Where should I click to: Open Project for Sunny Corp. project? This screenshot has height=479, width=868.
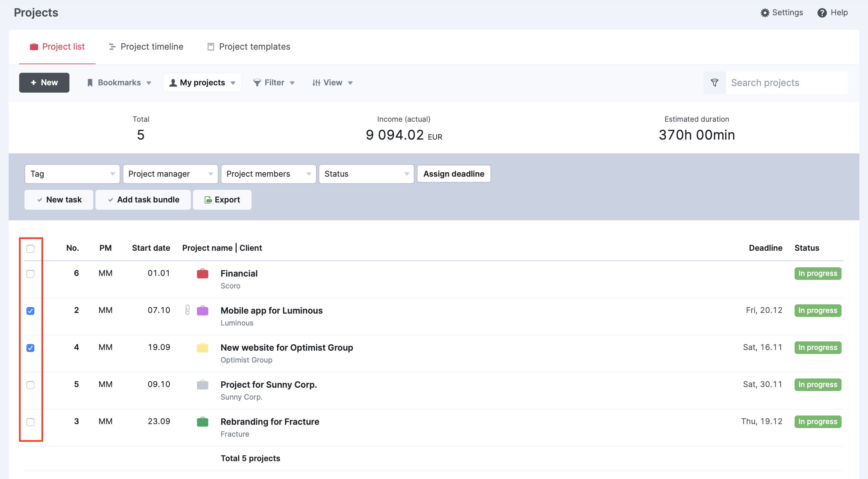pyautogui.click(x=268, y=385)
